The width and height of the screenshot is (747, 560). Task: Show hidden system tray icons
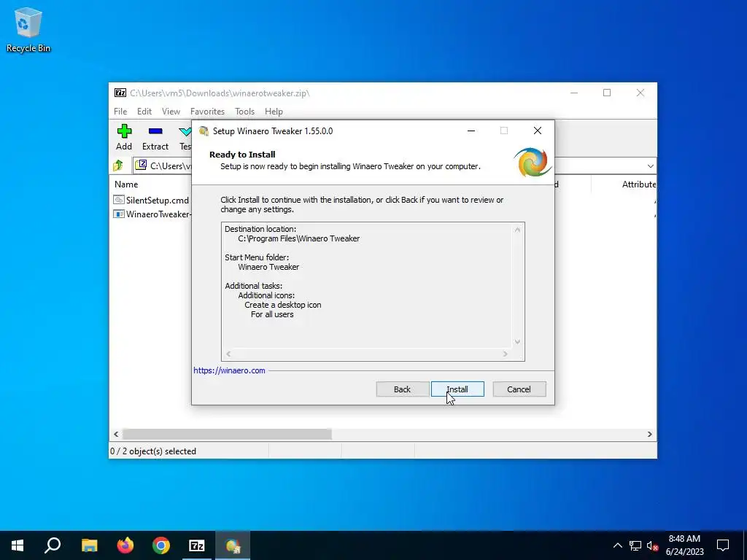(617, 545)
